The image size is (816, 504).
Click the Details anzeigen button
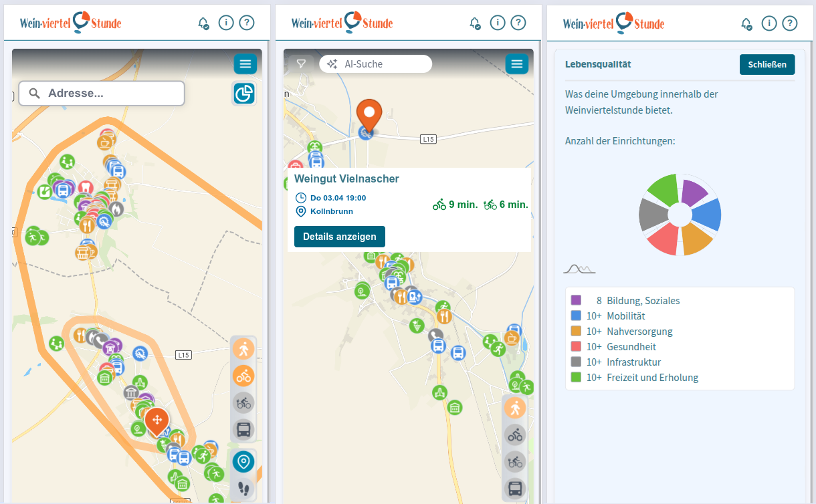pyautogui.click(x=340, y=237)
